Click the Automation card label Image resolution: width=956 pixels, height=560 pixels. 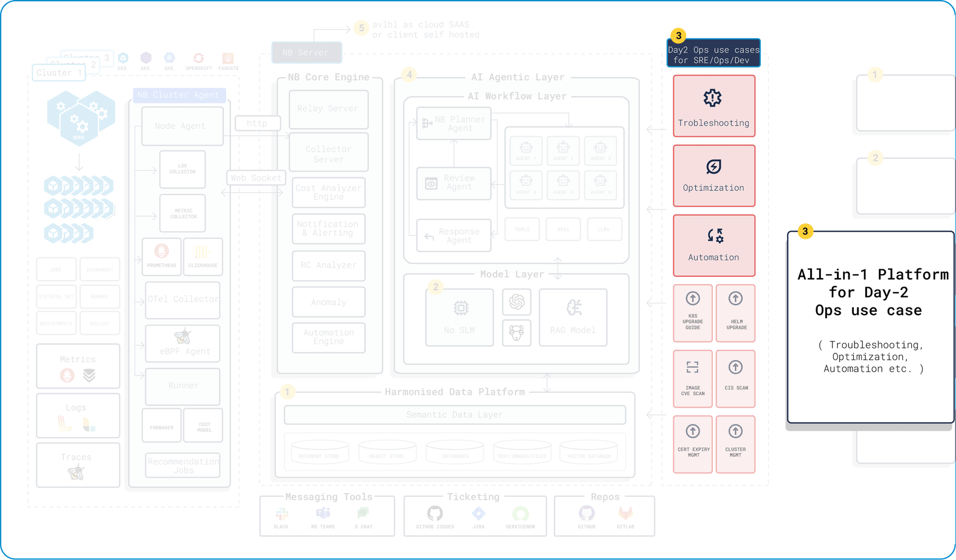pos(713,257)
